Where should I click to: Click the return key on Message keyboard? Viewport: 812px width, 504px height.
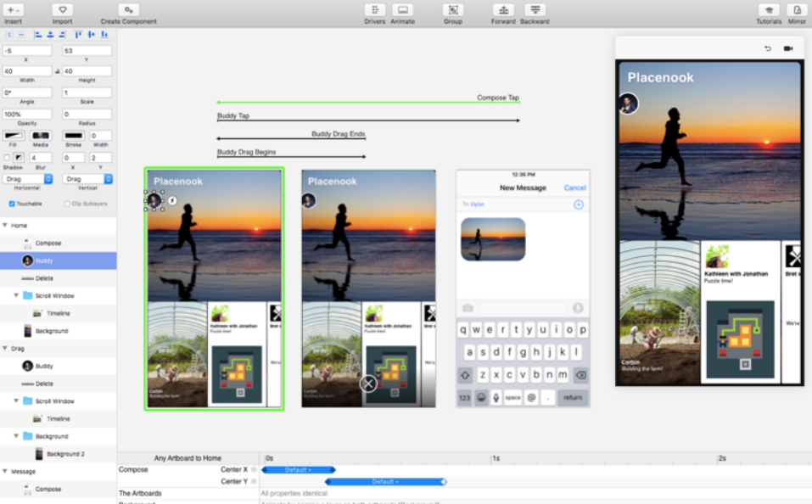[573, 398]
